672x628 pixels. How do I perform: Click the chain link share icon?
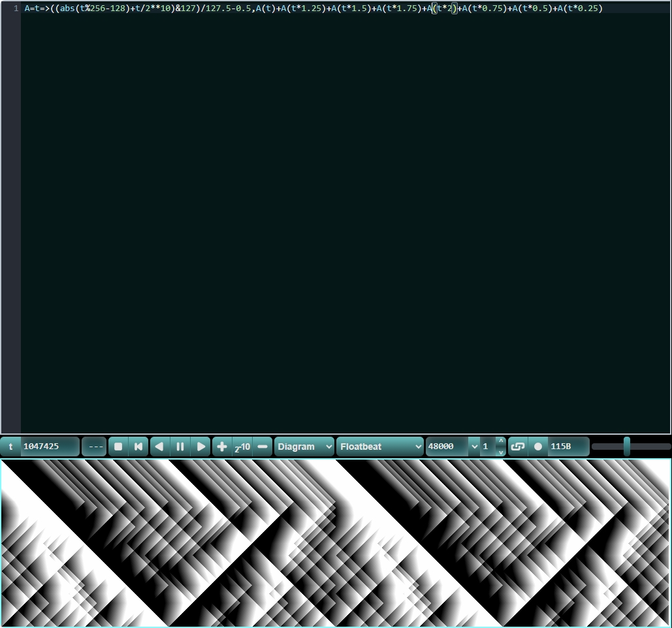tap(518, 447)
